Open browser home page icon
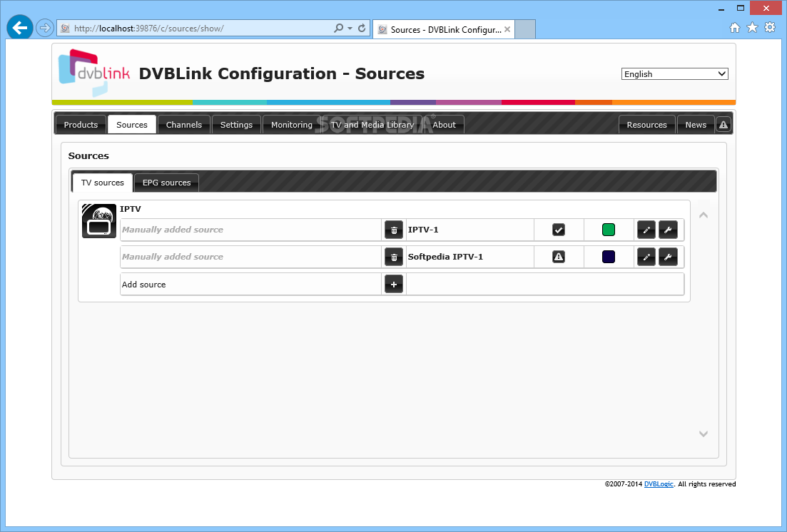The image size is (787, 532). coord(735,28)
